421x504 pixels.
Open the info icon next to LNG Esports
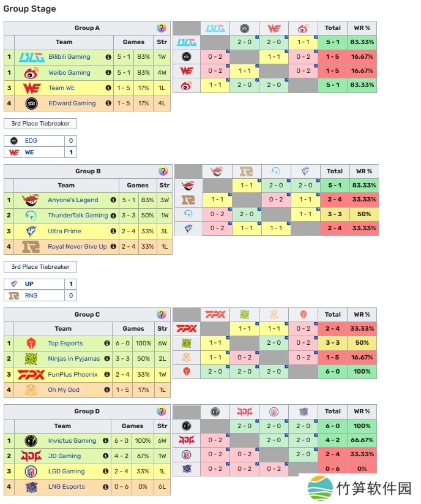click(x=107, y=487)
